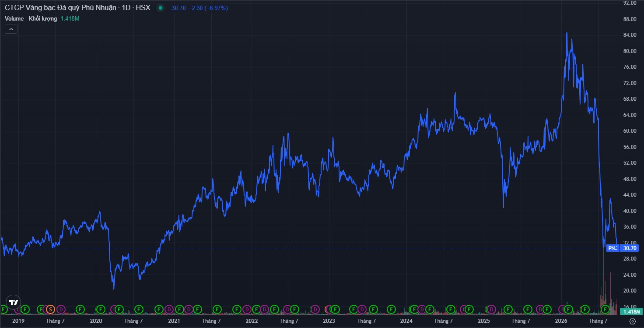Open chart settings gear icon
The image size is (644, 328).
pos(632,321)
